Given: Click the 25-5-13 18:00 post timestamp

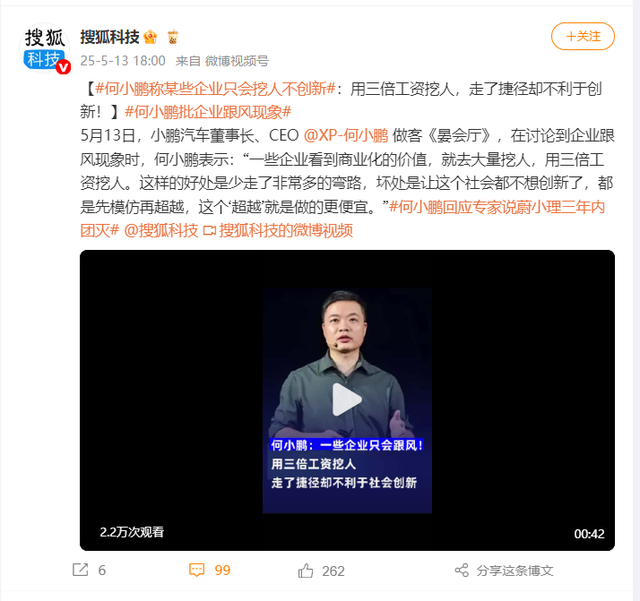Looking at the screenshot, I should [122, 61].
